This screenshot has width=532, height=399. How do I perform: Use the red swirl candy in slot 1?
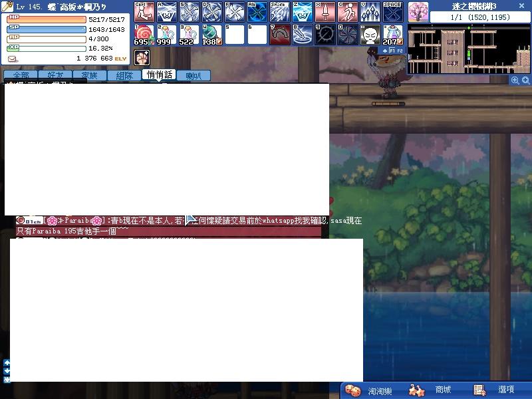click(144, 35)
